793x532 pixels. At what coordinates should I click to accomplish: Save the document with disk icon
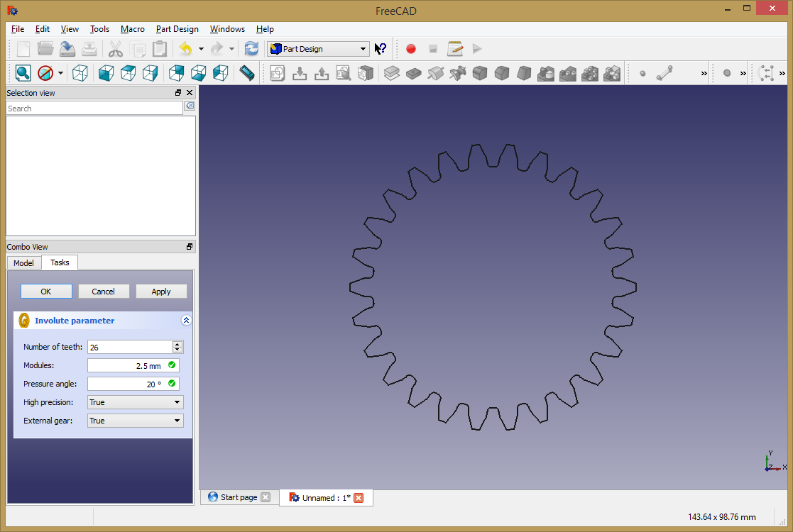click(67, 49)
